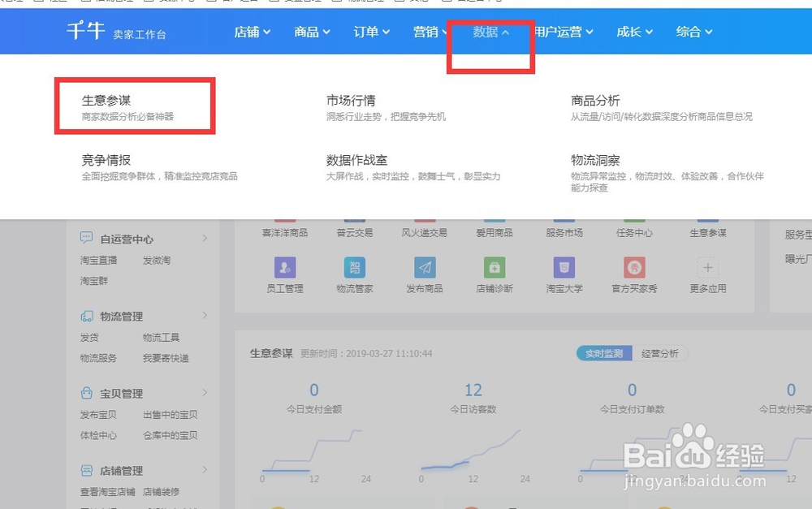Expand the 店铺管理 section arrow
This screenshot has height=509, width=812.
pyautogui.click(x=205, y=470)
